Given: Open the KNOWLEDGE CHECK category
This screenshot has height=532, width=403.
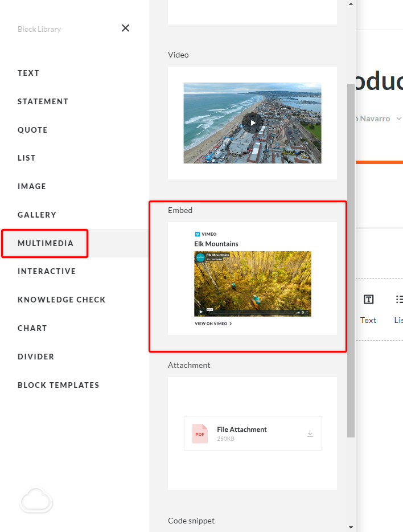Looking at the screenshot, I should pyautogui.click(x=61, y=300).
